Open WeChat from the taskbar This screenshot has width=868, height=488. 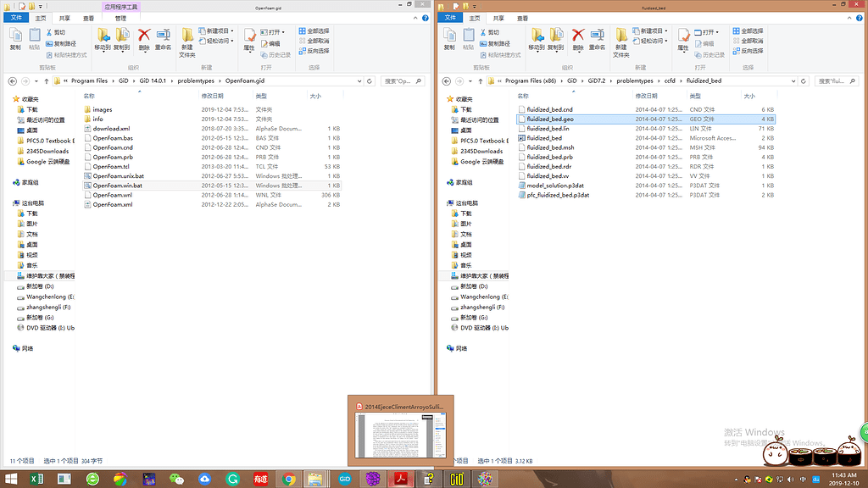(x=176, y=480)
